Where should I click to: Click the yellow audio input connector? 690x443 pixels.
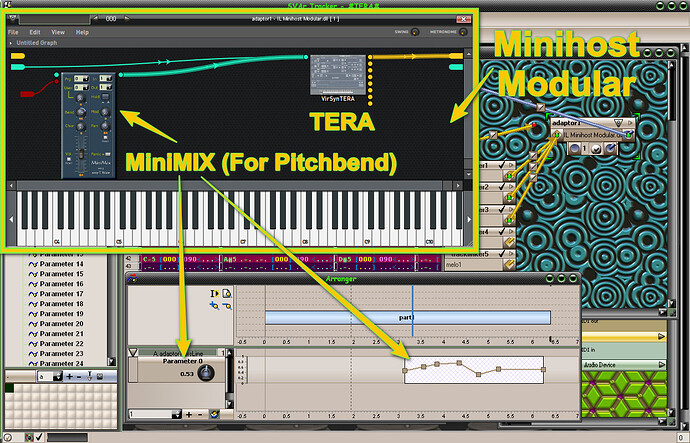coord(18,56)
